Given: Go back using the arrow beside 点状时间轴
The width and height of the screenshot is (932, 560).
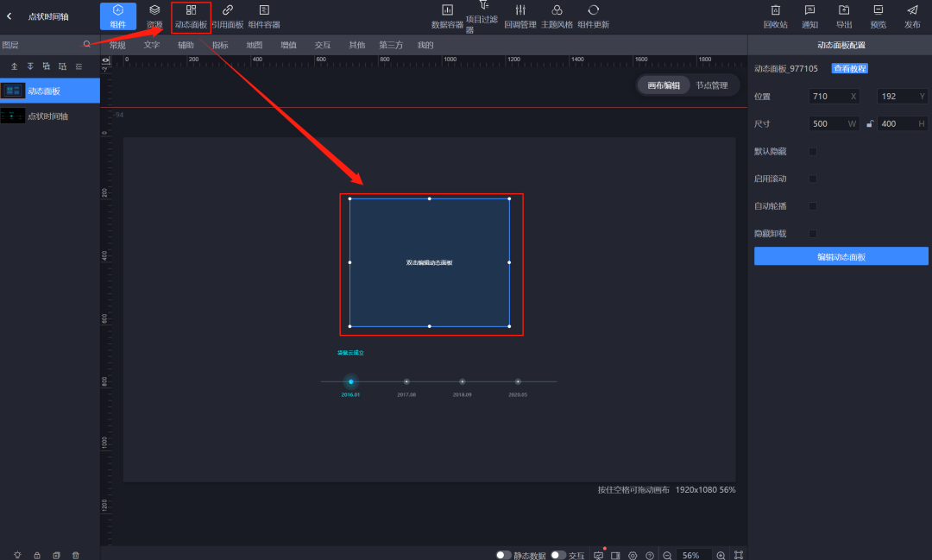Looking at the screenshot, I should click(9, 16).
